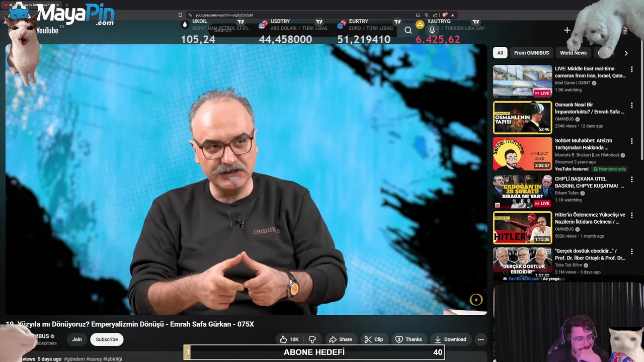Download the video

tap(450, 339)
